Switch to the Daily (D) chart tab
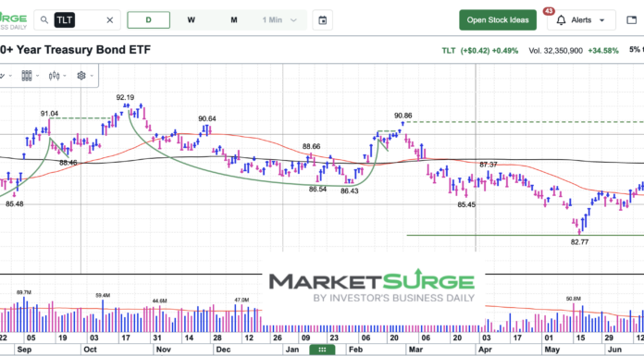644x356 pixels. click(149, 20)
